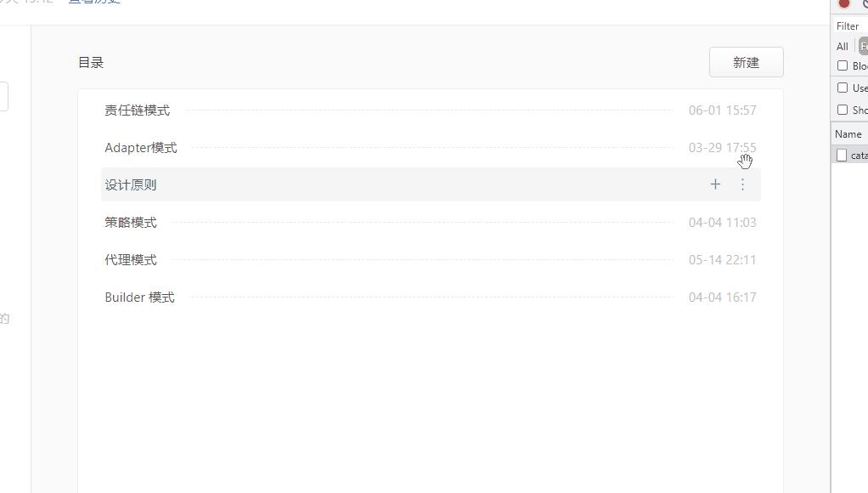Click the Name column header

848,134
